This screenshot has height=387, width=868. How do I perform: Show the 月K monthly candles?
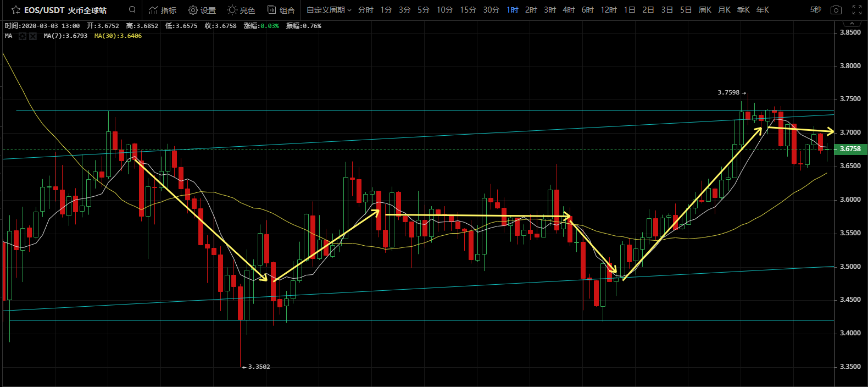(x=724, y=10)
